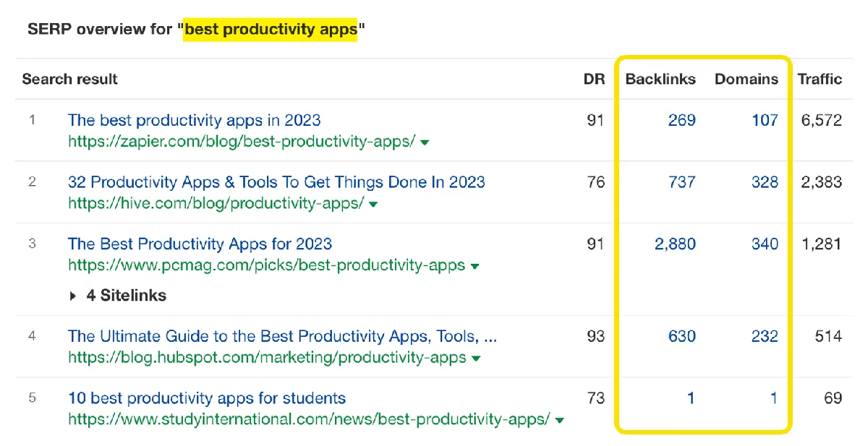Open referring domains count 107
This screenshot has height=446, width=868.
[765, 120]
